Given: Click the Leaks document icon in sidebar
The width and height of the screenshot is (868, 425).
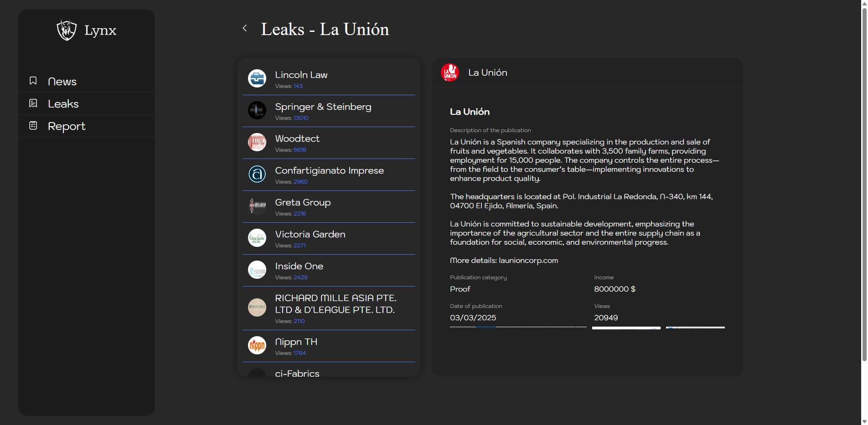Looking at the screenshot, I should (x=33, y=103).
